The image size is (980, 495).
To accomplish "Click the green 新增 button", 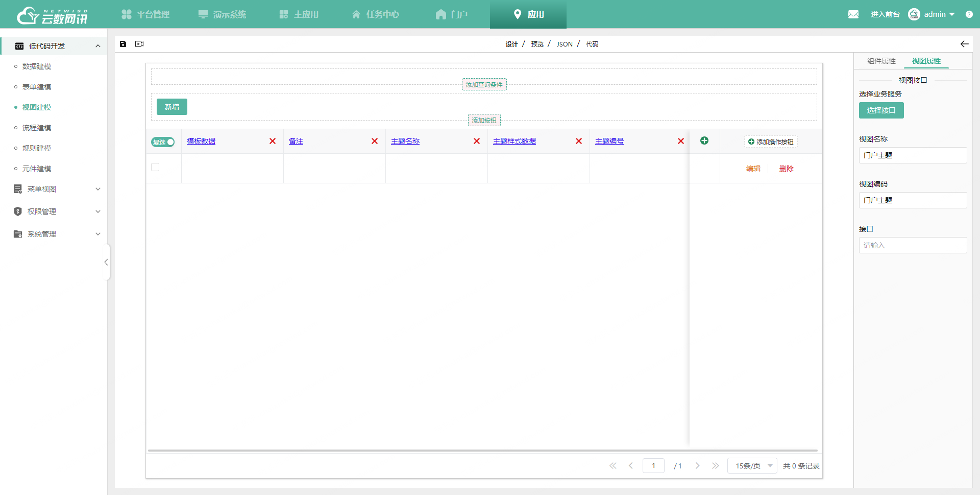I will coord(172,107).
